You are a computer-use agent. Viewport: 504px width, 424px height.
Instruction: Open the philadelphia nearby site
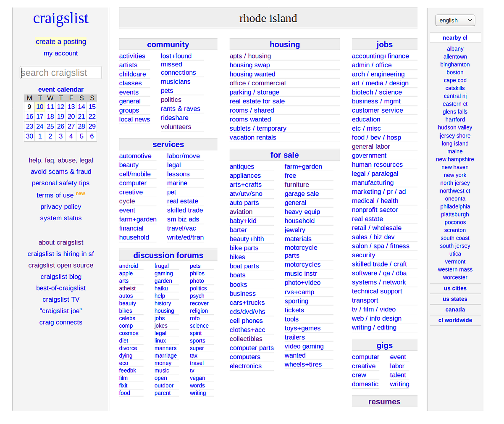455,206
